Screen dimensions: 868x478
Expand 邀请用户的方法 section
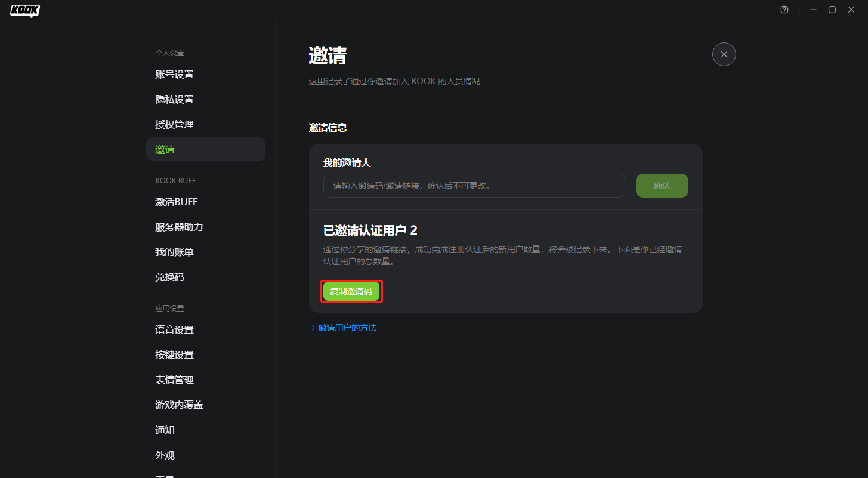(x=344, y=328)
